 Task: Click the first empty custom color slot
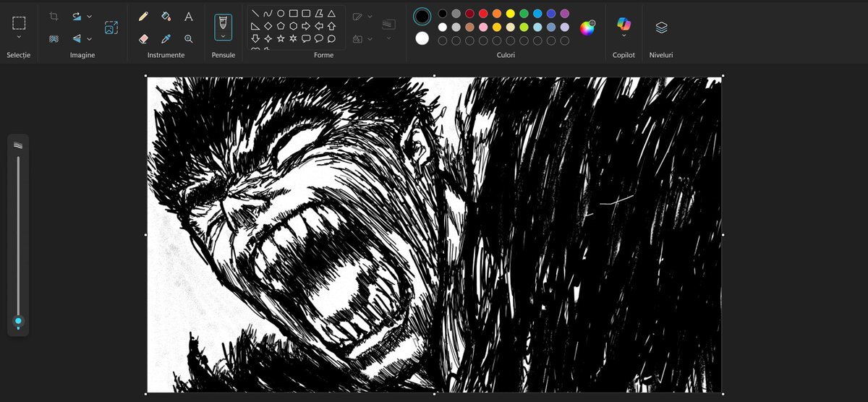443,40
